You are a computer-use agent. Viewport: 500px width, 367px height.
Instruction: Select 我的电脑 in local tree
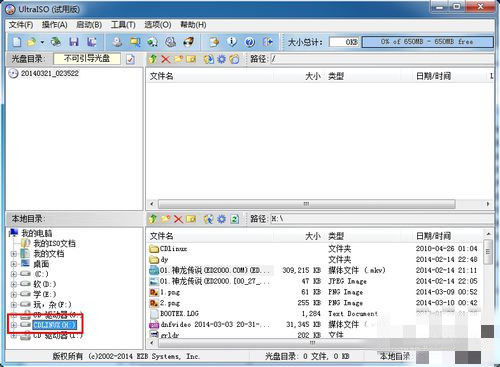[36, 233]
